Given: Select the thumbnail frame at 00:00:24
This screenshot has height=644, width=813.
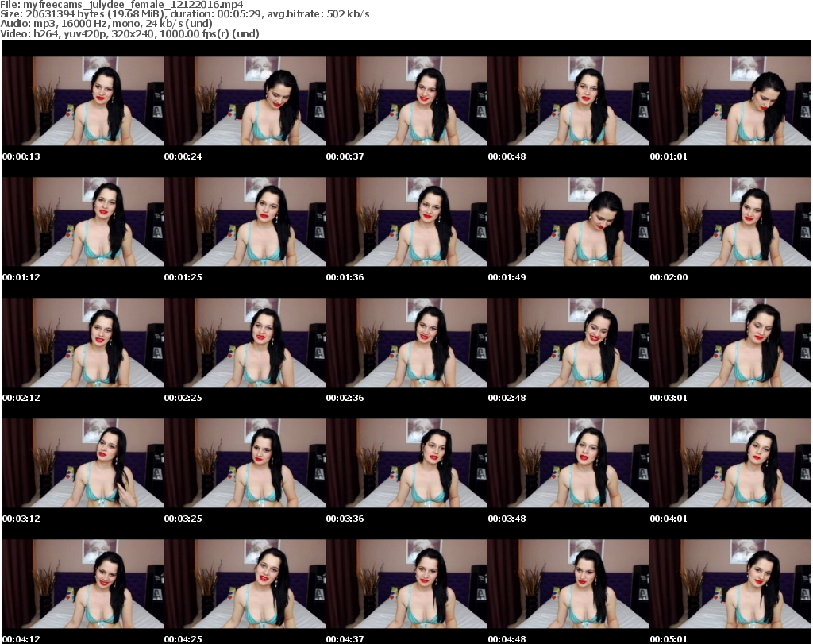Looking at the screenshot, I should point(245,101).
